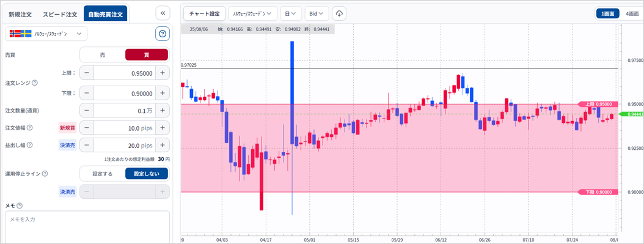Open 注文レンジ help tooltip icon
Image resolution: width=644 pixels, height=244 pixels.
(34, 83)
